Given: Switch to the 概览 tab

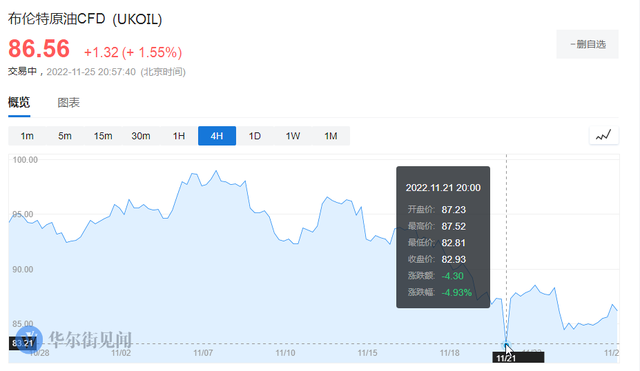Looking at the screenshot, I should (x=19, y=102).
